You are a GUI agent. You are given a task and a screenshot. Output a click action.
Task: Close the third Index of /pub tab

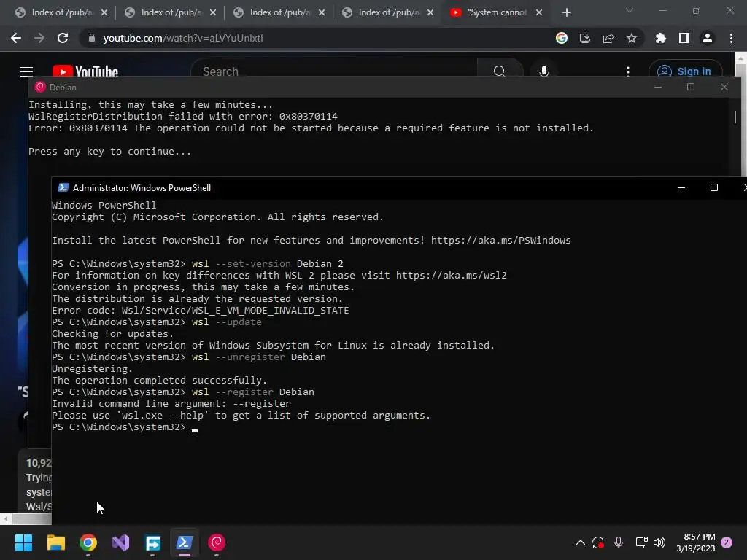click(322, 12)
